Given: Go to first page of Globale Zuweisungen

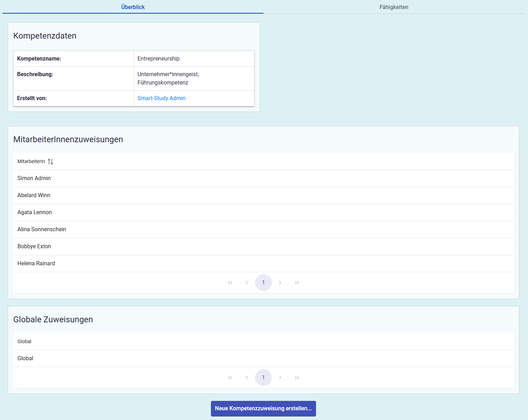Looking at the screenshot, I should [x=230, y=378].
